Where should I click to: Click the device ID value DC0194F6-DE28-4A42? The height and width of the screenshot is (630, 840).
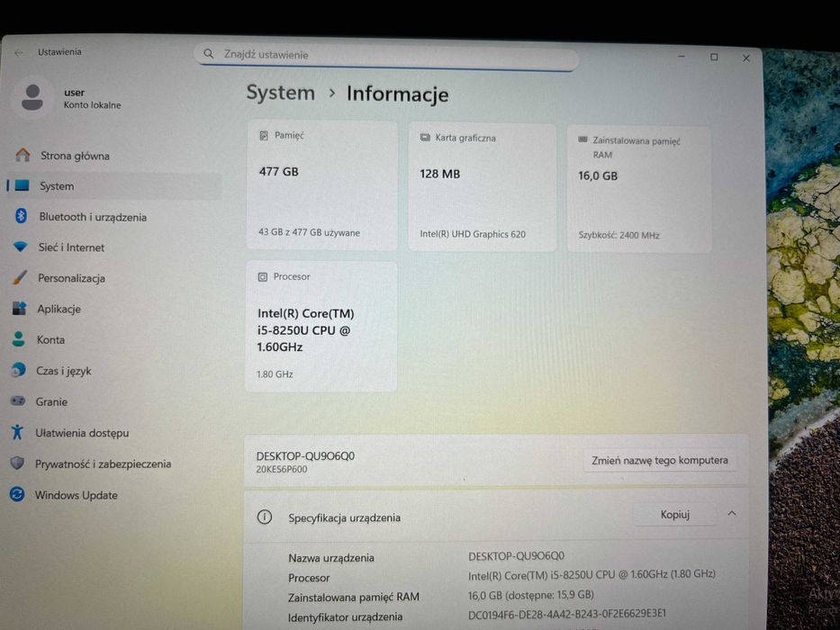point(567,615)
